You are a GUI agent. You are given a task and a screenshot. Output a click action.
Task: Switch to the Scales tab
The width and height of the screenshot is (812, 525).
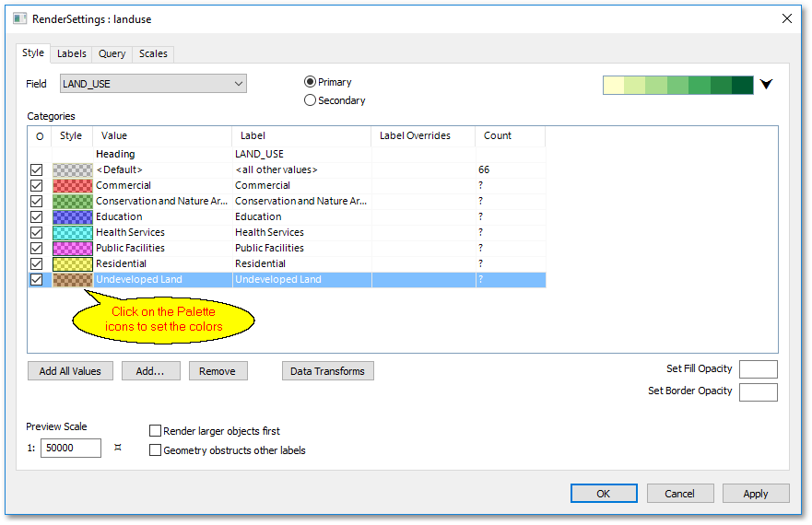[153, 53]
